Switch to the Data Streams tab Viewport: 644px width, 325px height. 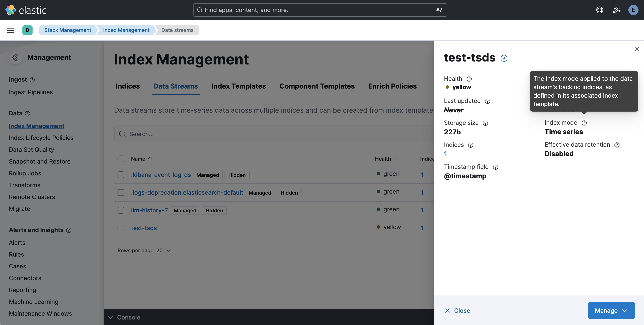175,86
